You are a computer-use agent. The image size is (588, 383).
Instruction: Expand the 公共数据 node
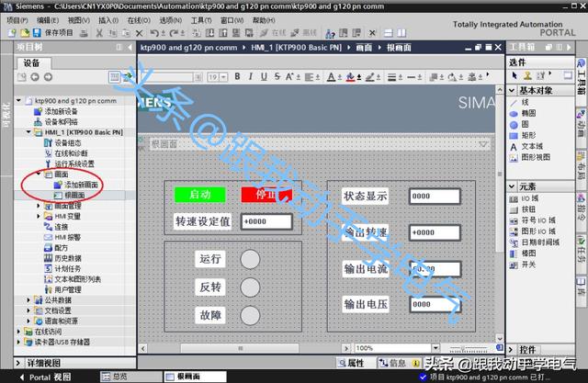click(x=28, y=299)
